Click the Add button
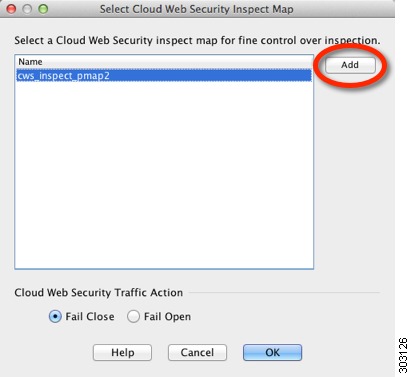The width and height of the screenshot is (408, 377). (350, 65)
